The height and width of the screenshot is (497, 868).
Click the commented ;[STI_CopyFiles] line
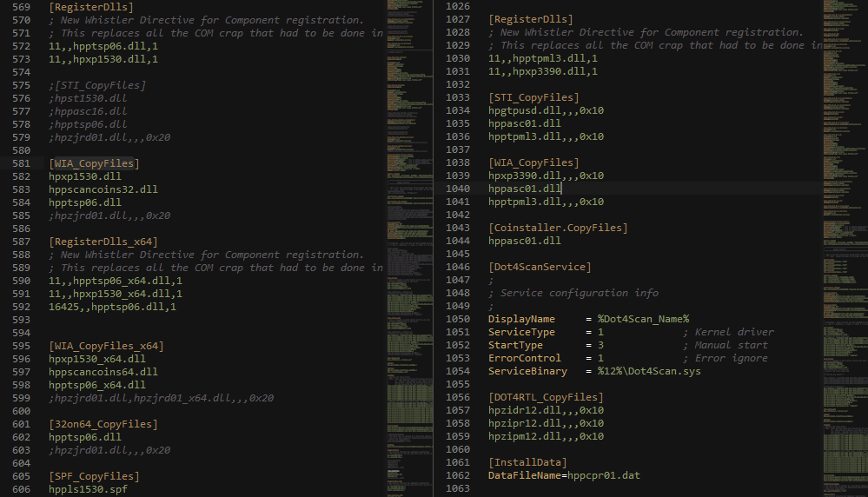click(x=97, y=85)
